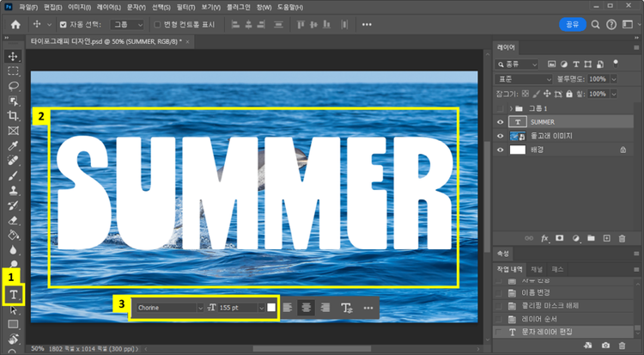Select the Blur tool
This screenshot has height=355, width=644.
click(13, 250)
